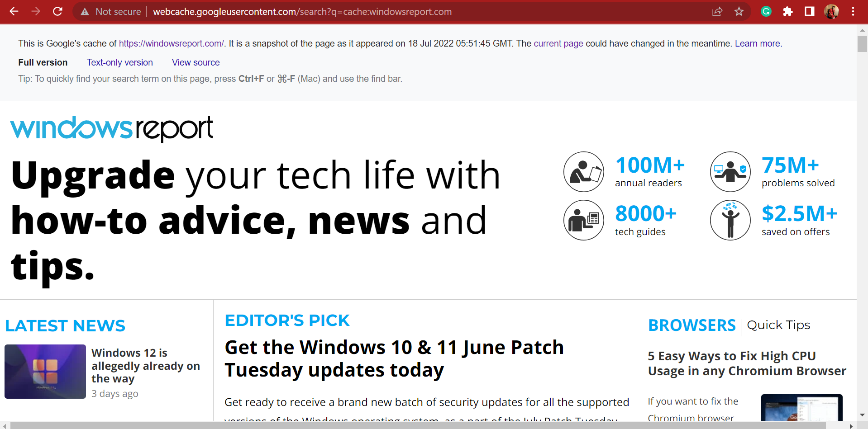Viewport: 868px width, 429px height.
Task: Click the saved on offers icon
Action: pyautogui.click(x=730, y=220)
